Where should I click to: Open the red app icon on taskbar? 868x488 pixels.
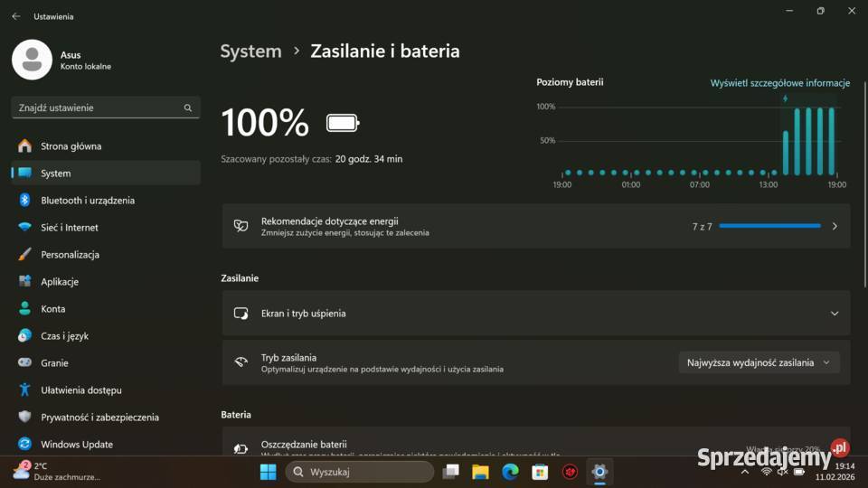tap(570, 472)
